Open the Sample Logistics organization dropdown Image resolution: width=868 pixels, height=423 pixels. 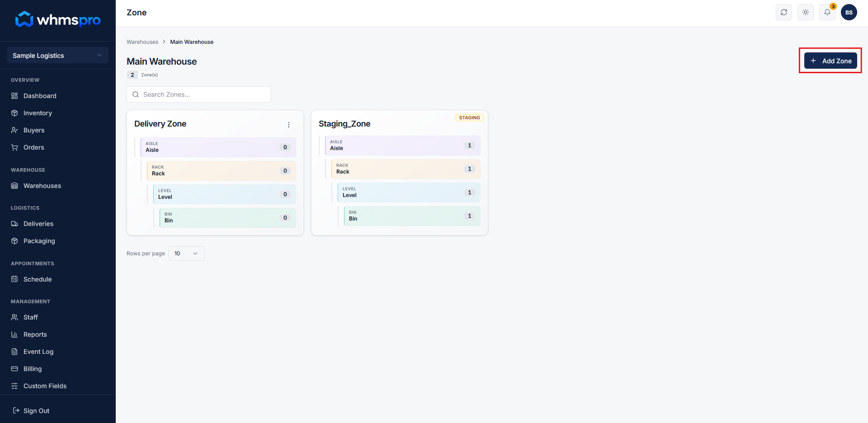tap(58, 55)
